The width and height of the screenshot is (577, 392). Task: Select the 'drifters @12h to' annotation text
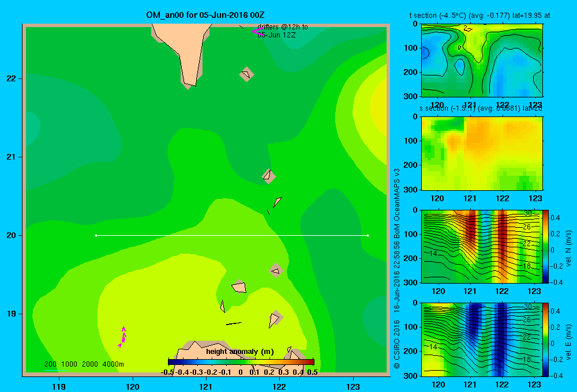tap(283, 27)
